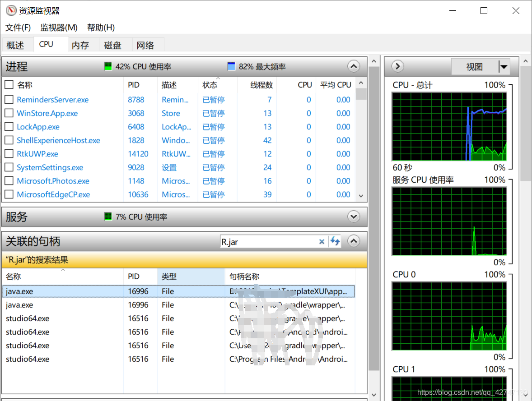
Task: Click PID 14120 of RtkUWP.exe
Action: (138, 154)
